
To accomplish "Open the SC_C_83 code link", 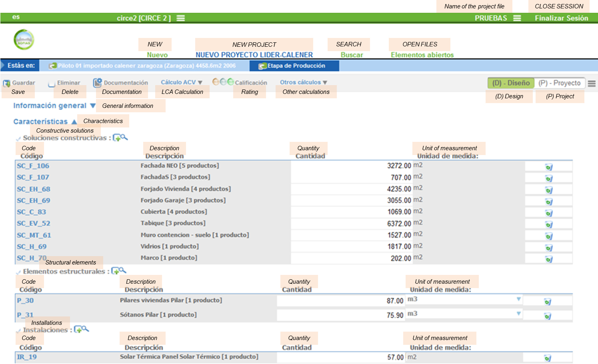I will tap(32, 212).
